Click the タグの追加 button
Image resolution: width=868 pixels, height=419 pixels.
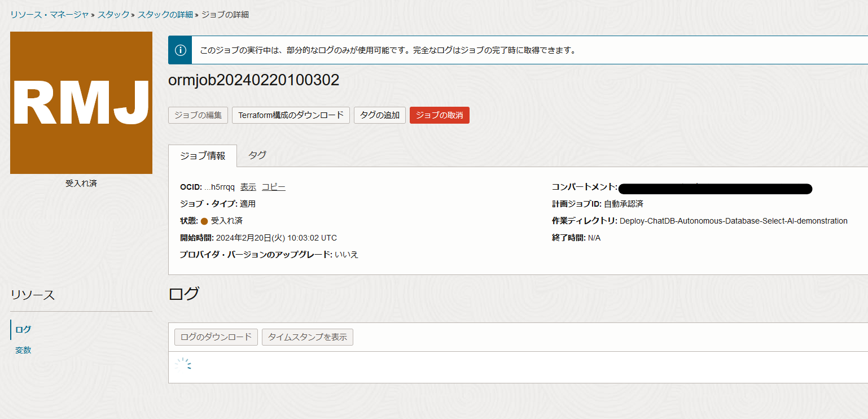tap(380, 115)
